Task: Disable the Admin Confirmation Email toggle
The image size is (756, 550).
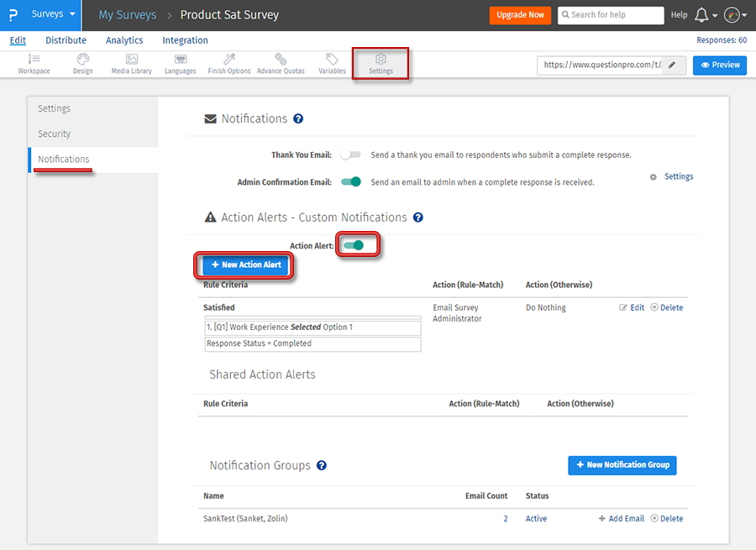Action: pos(350,182)
